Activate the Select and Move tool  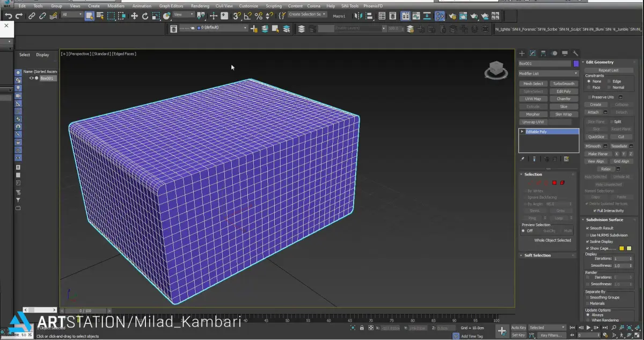click(x=134, y=16)
